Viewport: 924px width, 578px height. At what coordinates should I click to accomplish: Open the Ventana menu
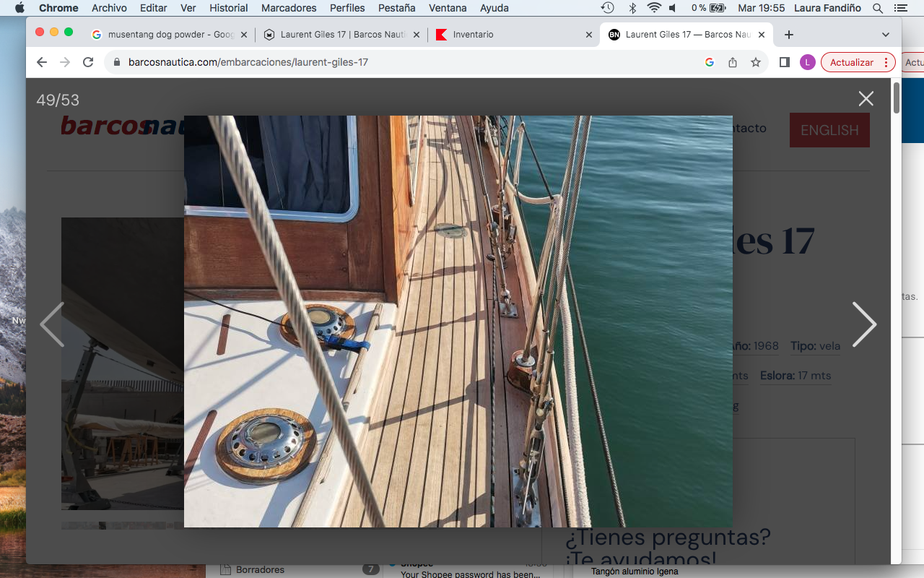(x=448, y=8)
